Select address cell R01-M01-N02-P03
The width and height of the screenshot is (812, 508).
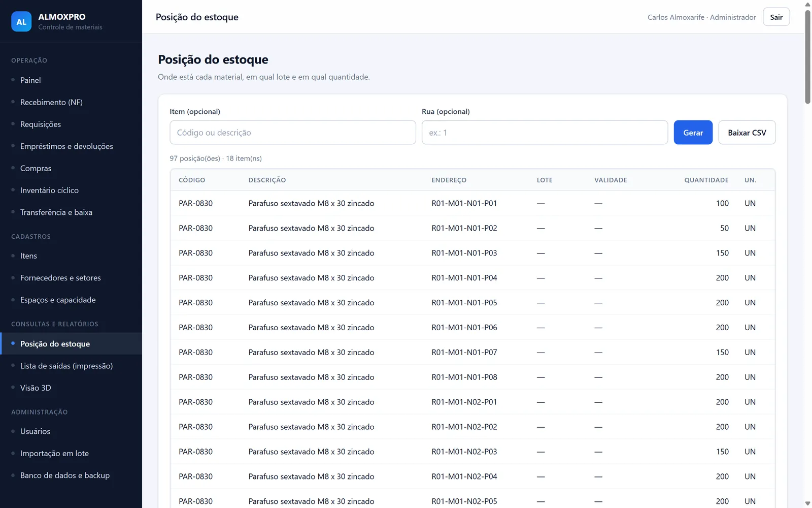(x=464, y=452)
